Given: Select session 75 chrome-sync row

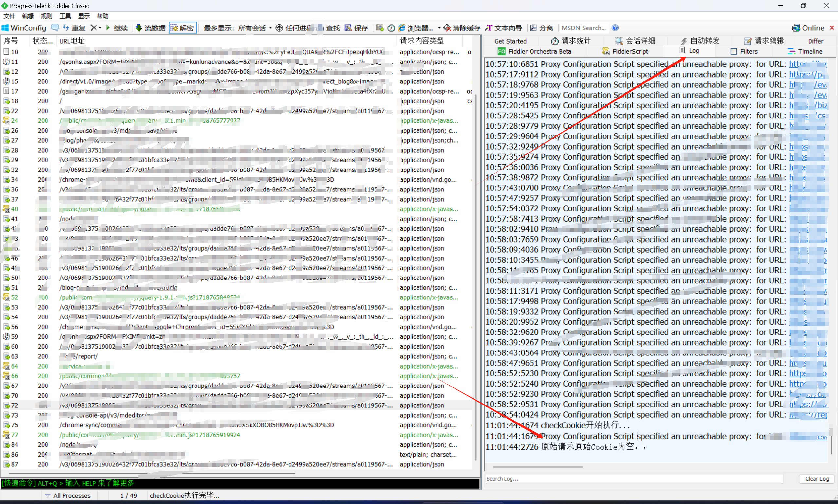Looking at the screenshot, I should tap(236, 425).
